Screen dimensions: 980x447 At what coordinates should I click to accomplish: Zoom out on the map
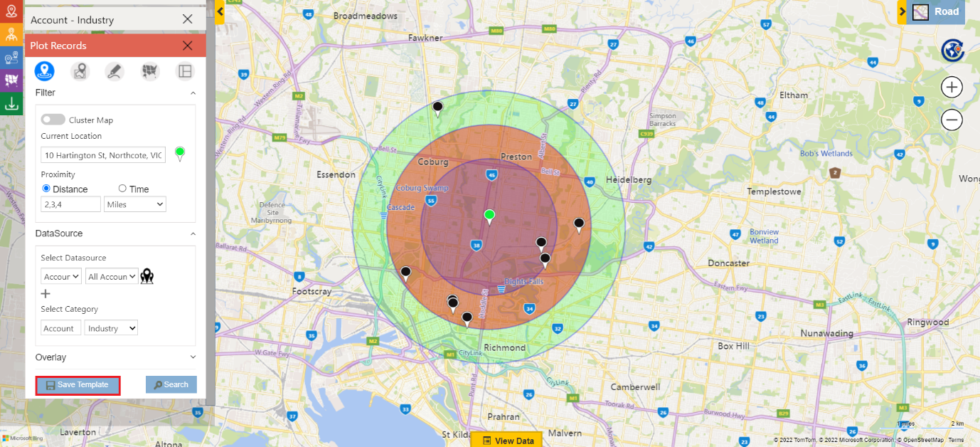952,120
